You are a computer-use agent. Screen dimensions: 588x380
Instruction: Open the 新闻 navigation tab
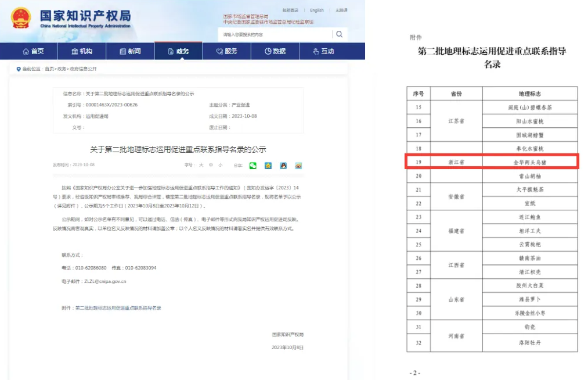point(130,51)
